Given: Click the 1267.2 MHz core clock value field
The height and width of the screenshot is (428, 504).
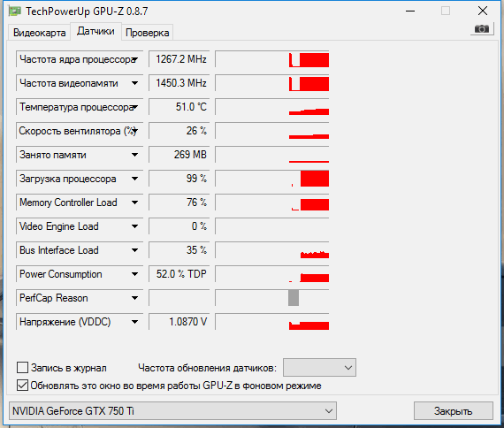Looking at the screenshot, I should pos(179,59).
